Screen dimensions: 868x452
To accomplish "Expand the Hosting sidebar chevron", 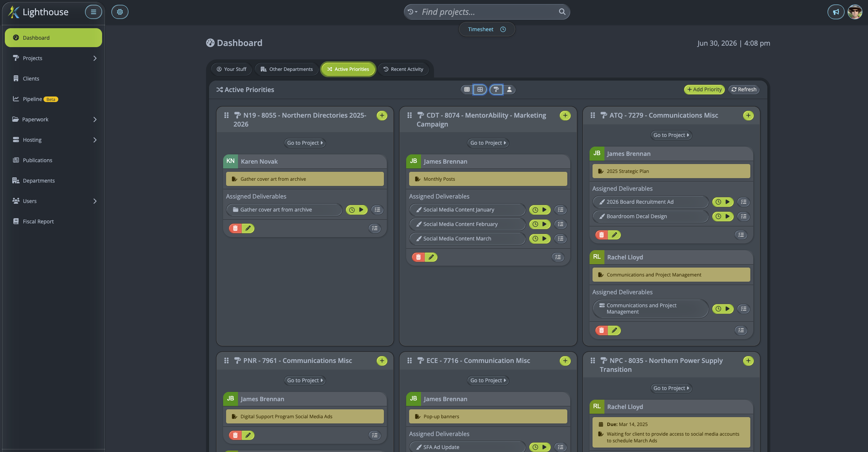I will click(95, 140).
